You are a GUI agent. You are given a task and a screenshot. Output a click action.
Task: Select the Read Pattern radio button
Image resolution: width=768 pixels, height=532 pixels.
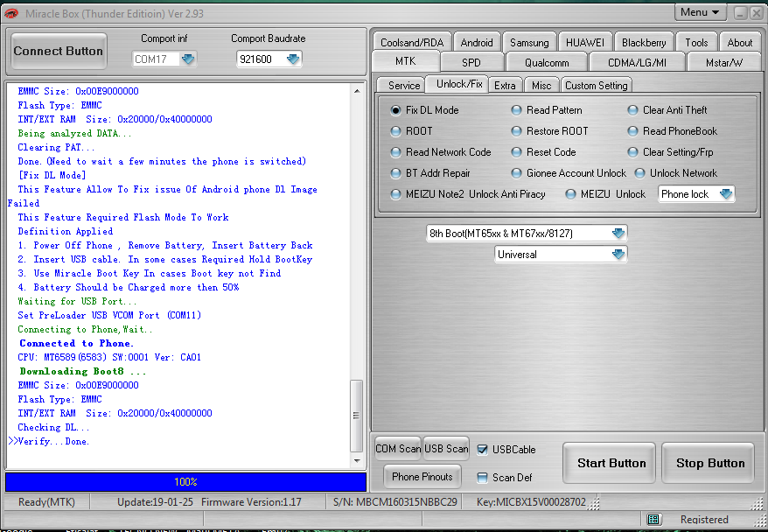point(516,110)
